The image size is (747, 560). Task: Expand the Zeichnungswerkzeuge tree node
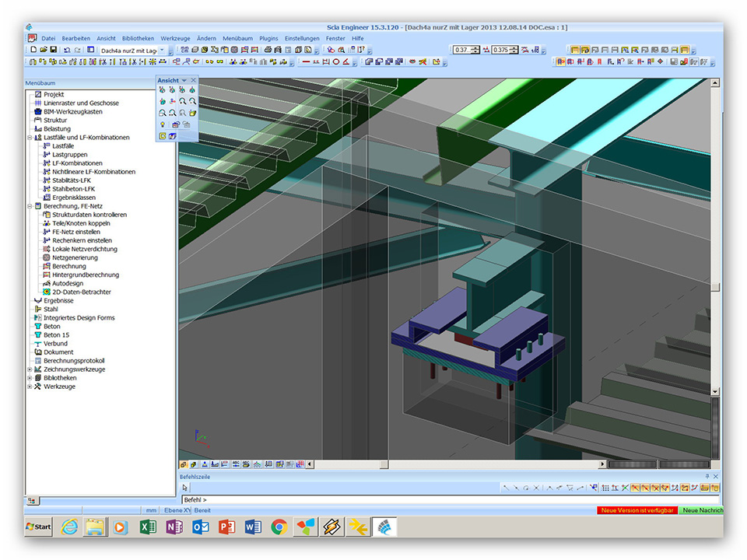[30, 369]
